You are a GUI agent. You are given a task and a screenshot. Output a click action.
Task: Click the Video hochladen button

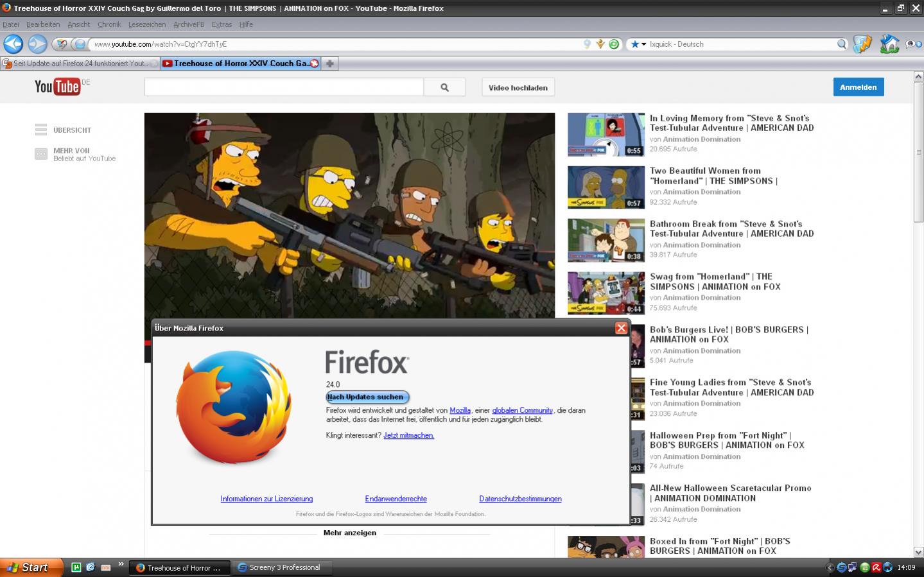518,87
